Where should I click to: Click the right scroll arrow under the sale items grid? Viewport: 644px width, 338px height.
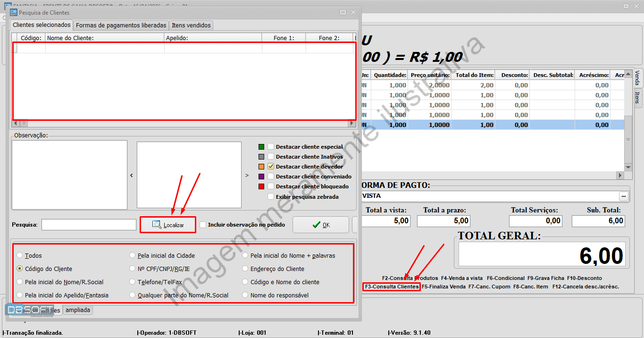point(620,175)
